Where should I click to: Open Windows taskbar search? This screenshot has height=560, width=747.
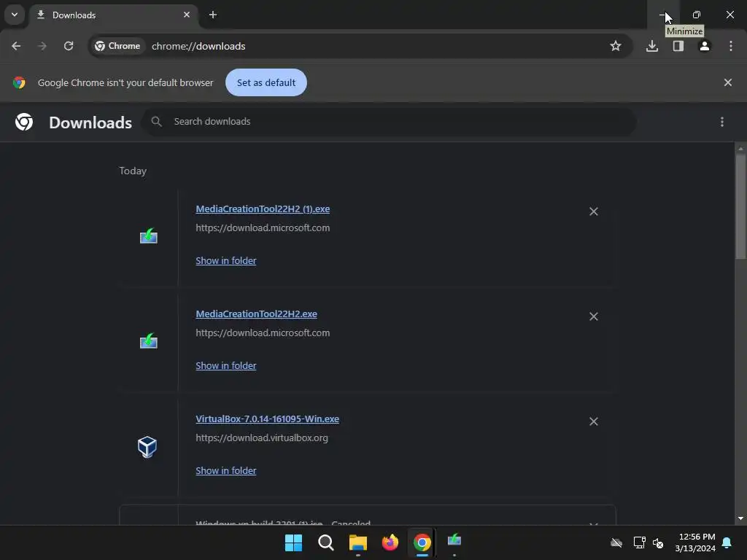click(x=326, y=542)
